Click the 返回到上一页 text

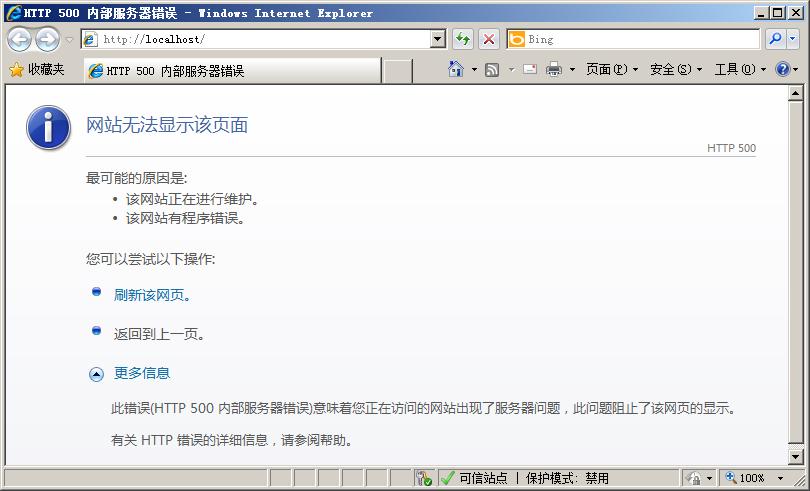pyautogui.click(x=159, y=334)
